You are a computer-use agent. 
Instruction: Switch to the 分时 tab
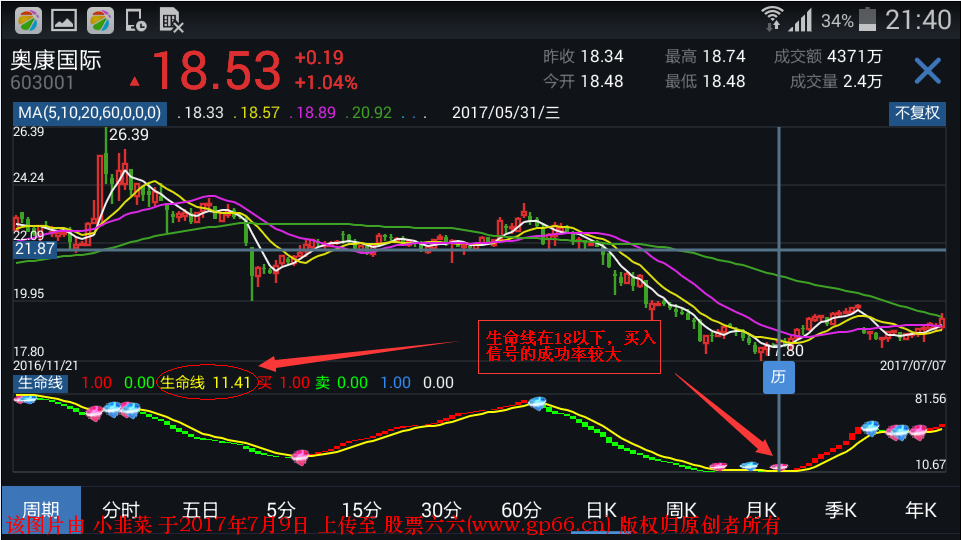122,509
